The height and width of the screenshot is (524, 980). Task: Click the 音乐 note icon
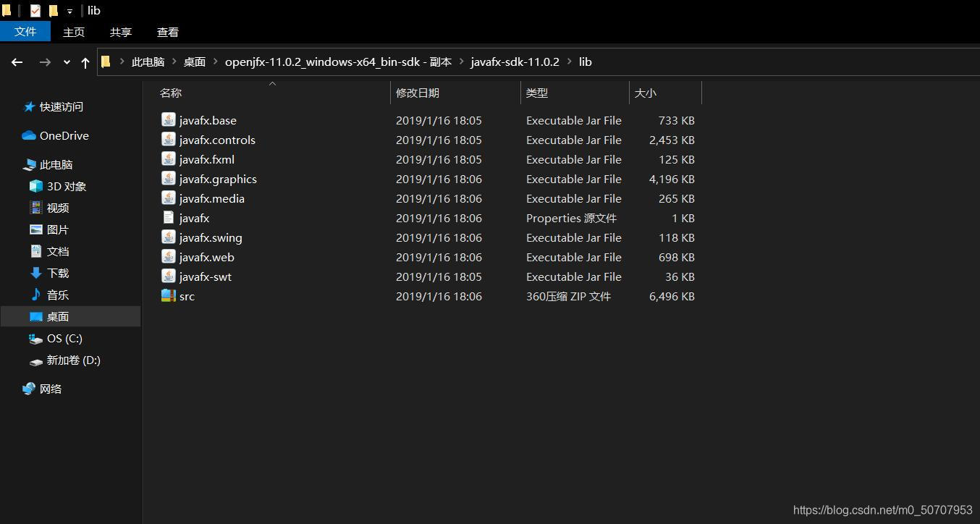pyautogui.click(x=36, y=295)
